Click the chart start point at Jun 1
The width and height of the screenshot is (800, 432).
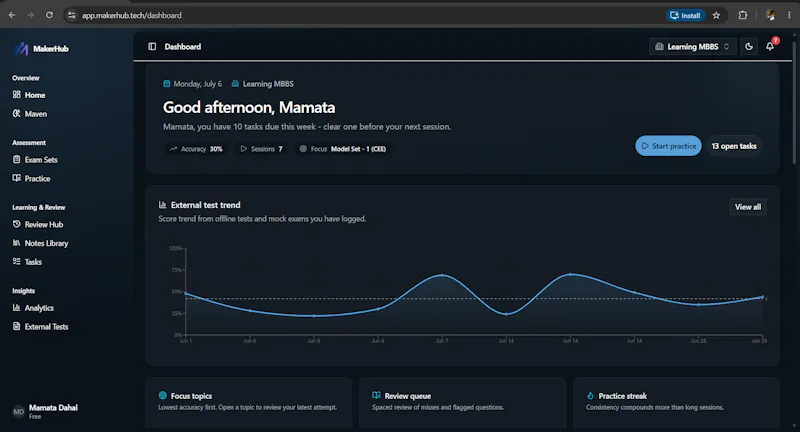186,293
